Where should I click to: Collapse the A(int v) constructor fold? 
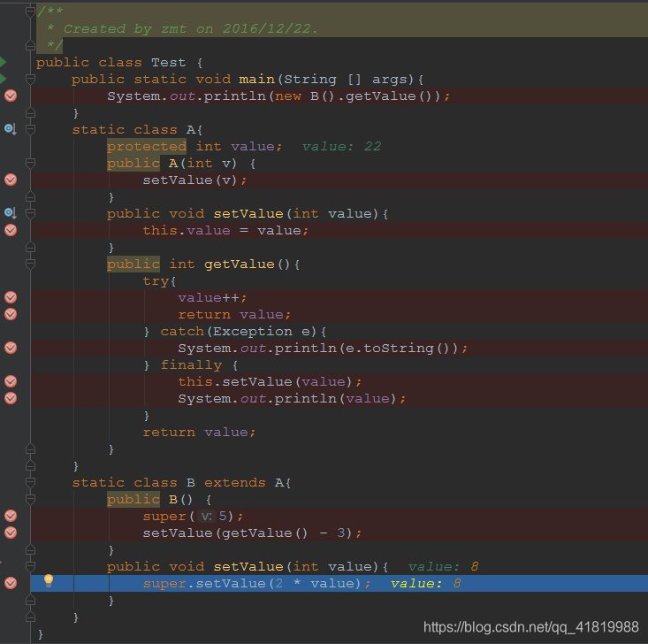pyautogui.click(x=30, y=163)
